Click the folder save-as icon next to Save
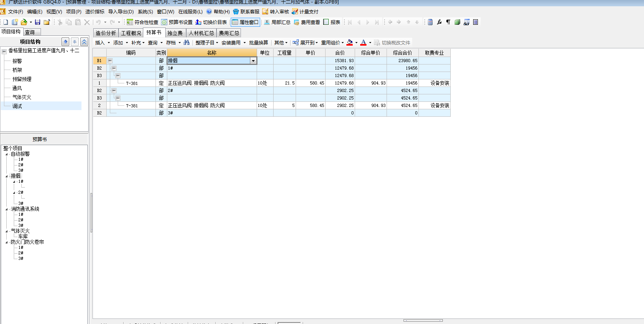644x324 pixels. coord(47,22)
